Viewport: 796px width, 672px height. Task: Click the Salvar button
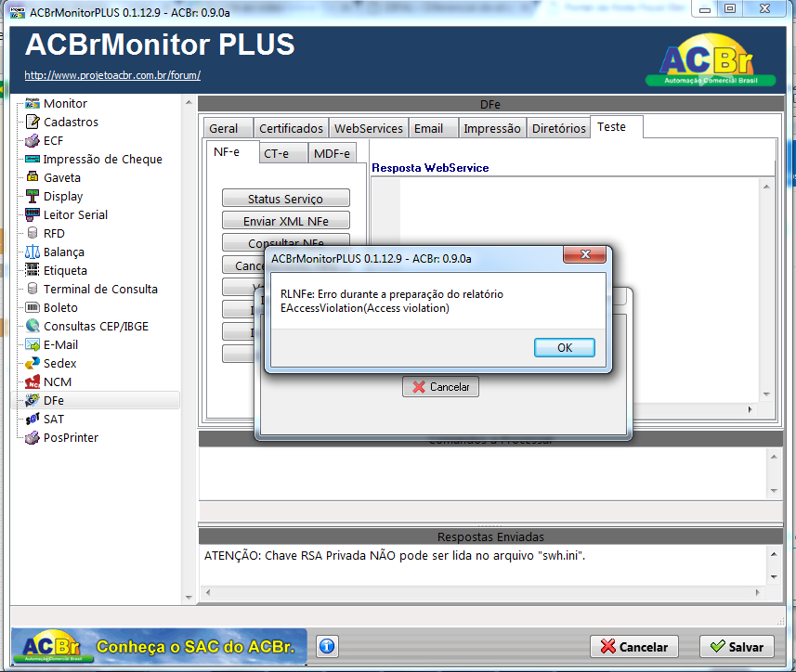pos(737,647)
